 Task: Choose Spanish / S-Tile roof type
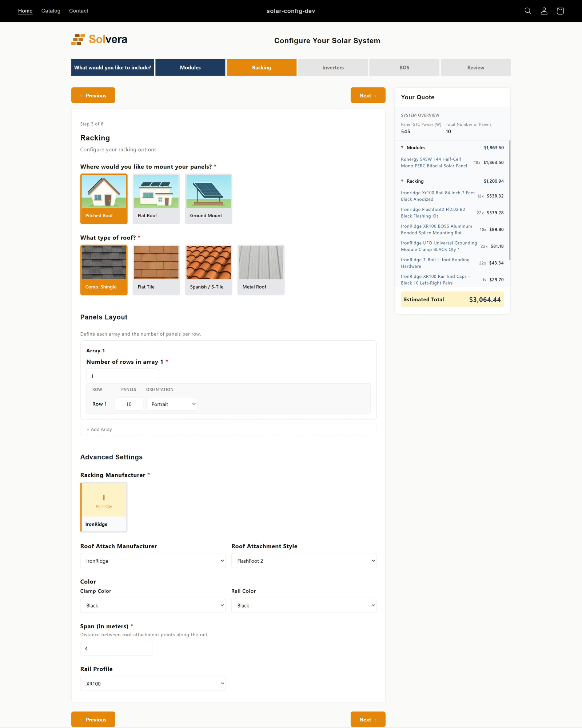click(209, 270)
